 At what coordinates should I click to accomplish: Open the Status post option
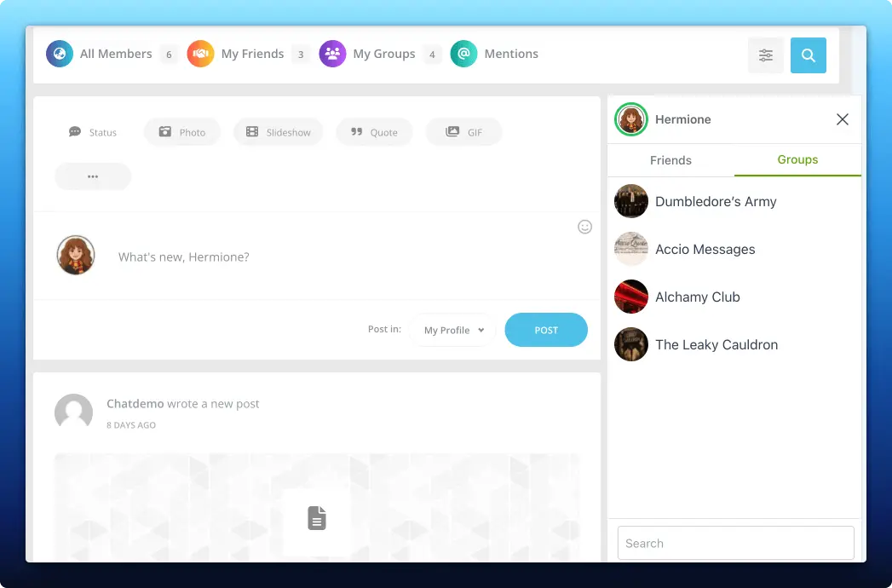[92, 132]
